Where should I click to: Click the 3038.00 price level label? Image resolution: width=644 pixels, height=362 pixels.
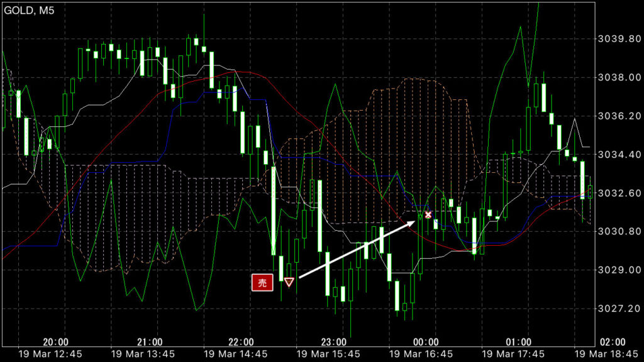point(616,77)
